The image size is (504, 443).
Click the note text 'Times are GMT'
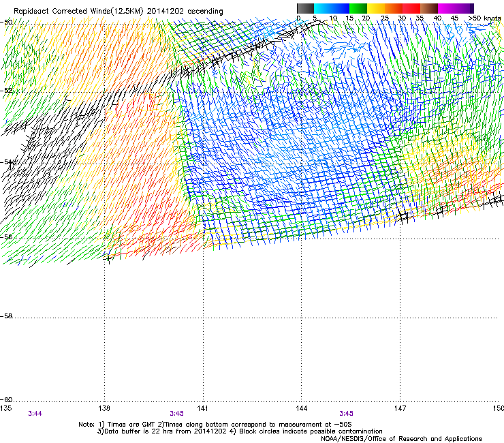(131, 425)
